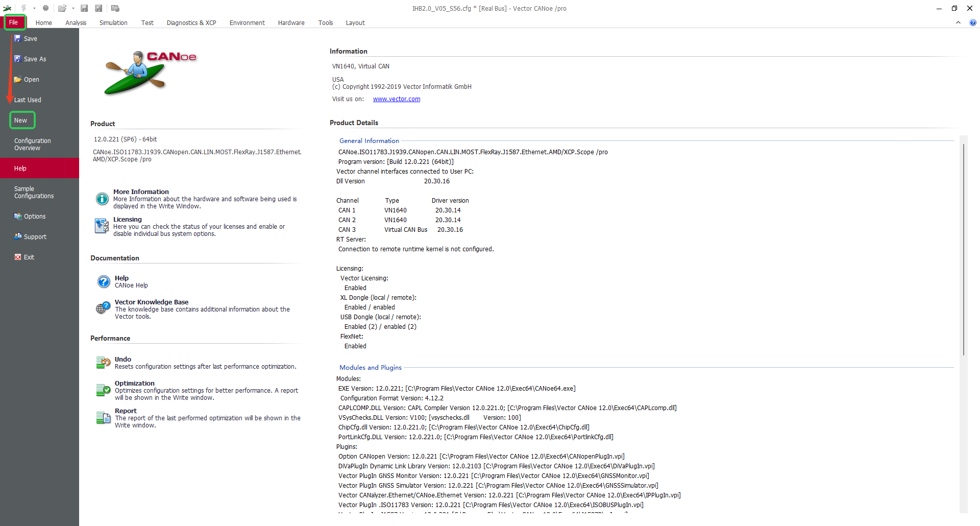Screen dimensions: 980x526
Task: Click the More Information blue info icon
Action: coord(102,199)
